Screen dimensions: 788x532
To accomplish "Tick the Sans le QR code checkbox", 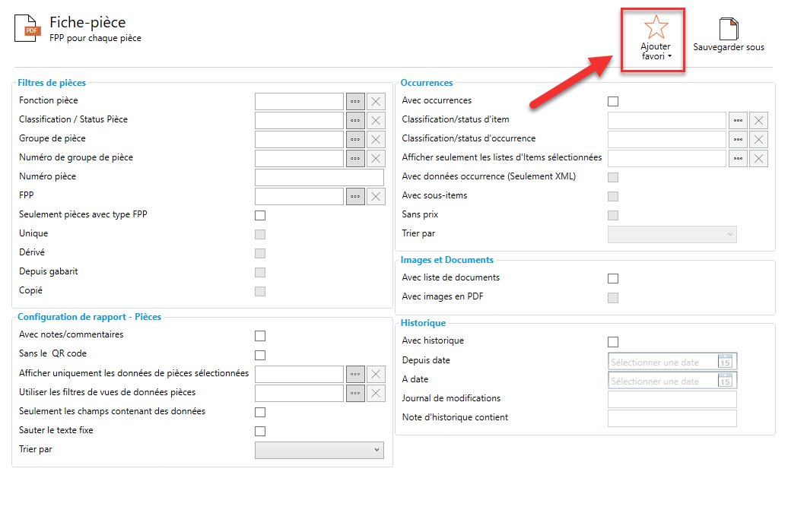I will click(x=260, y=355).
